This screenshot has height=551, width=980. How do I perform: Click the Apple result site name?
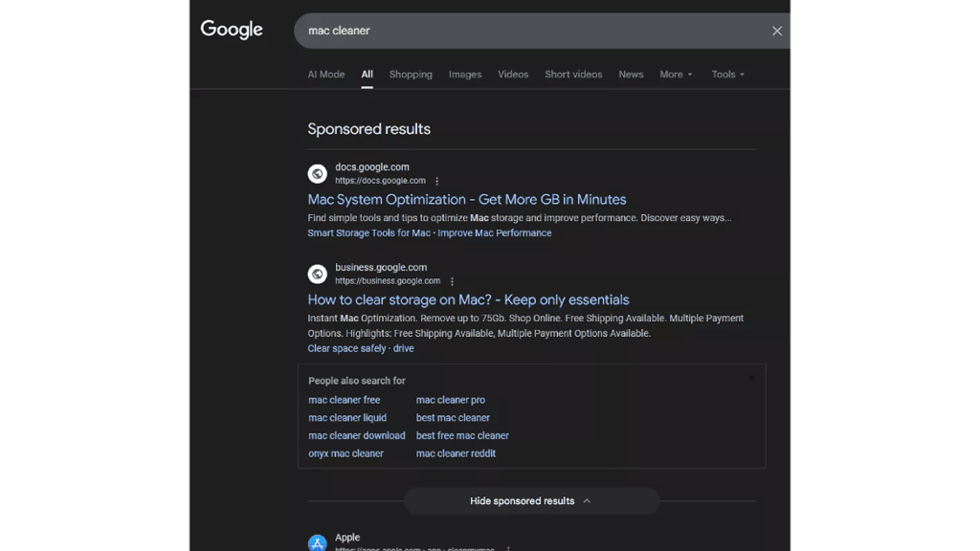click(x=347, y=538)
